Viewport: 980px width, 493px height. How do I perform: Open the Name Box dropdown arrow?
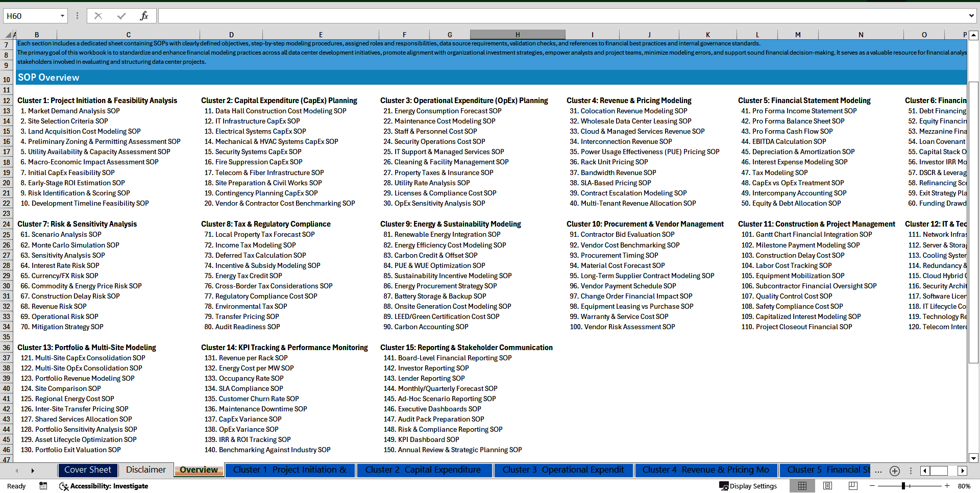pyautogui.click(x=63, y=16)
